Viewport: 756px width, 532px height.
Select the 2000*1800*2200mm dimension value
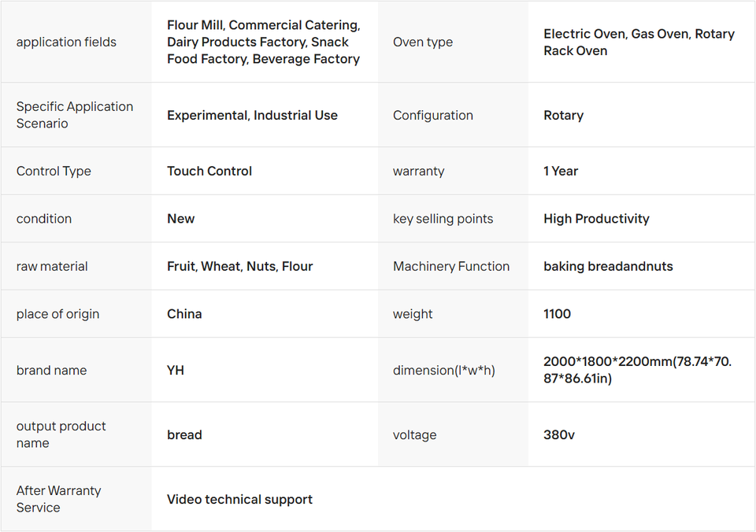pos(637,370)
